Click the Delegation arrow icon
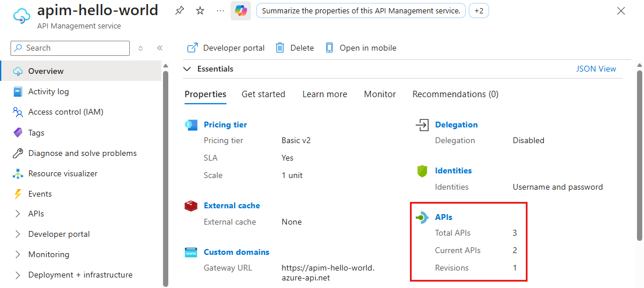This screenshot has width=644, height=288. click(x=422, y=125)
